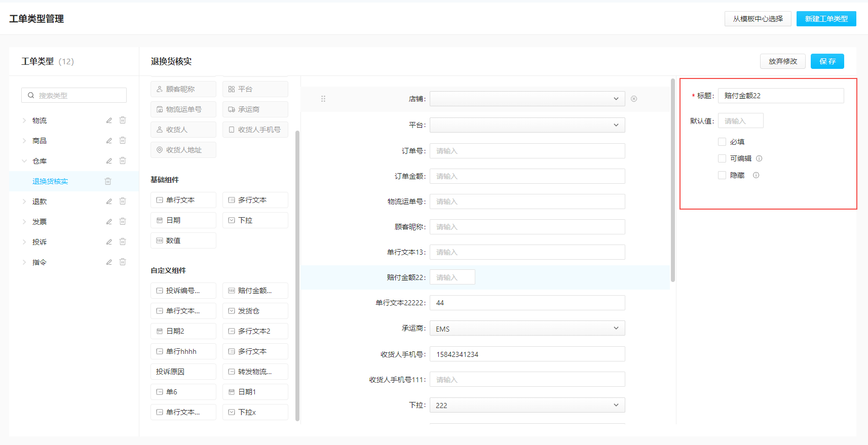Viewport: 868px width, 445px height.
Task: Open the 承运商 dropdown showing EMS
Action: click(x=527, y=329)
